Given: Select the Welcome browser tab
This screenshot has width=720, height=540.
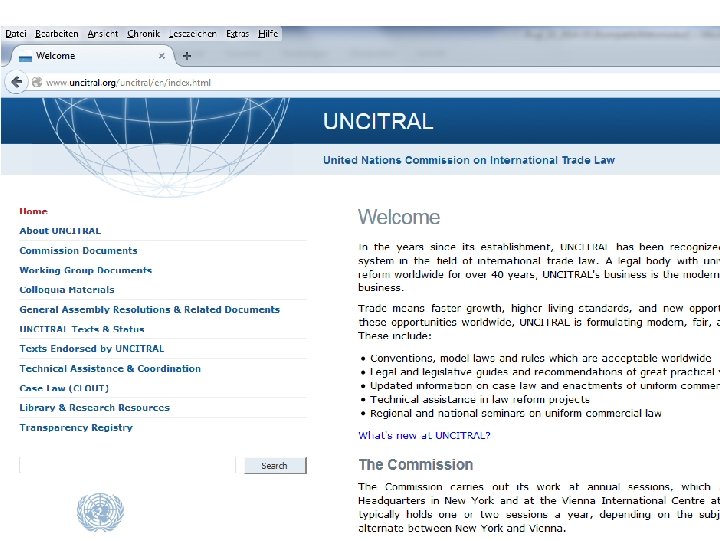Looking at the screenshot, I should 90,56.
